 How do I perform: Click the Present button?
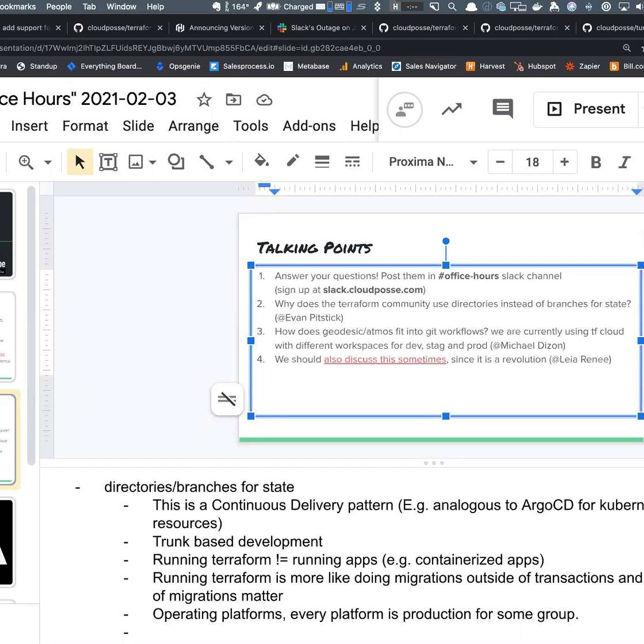click(x=586, y=109)
